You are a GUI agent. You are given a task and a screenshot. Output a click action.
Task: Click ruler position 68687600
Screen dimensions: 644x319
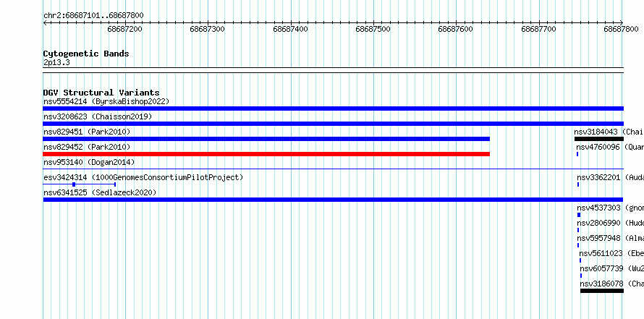(x=456, y=29)
